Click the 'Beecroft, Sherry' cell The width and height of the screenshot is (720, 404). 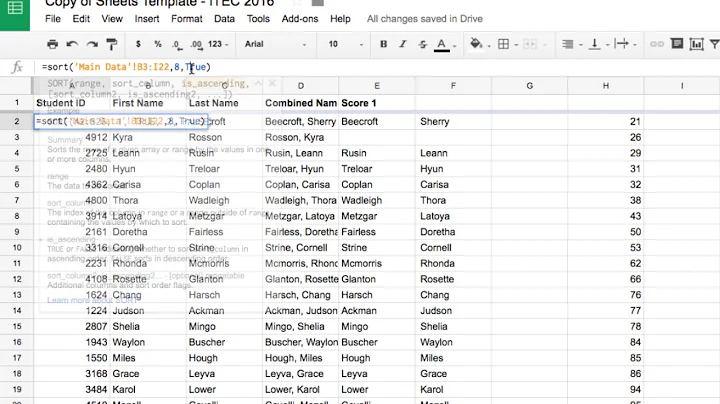pos(300,122)
